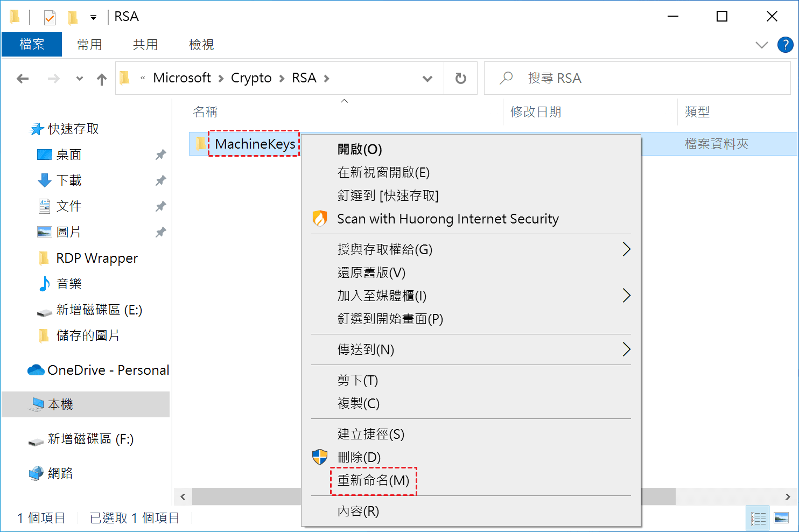
Task: Open Downloads (下載) in Quick Access
Action: [69, 180]
